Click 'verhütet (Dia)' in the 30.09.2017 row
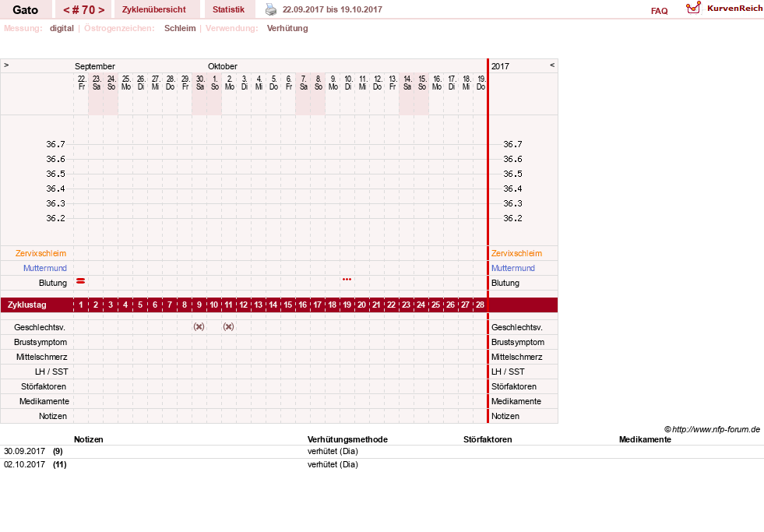 (x=333, y=451)
